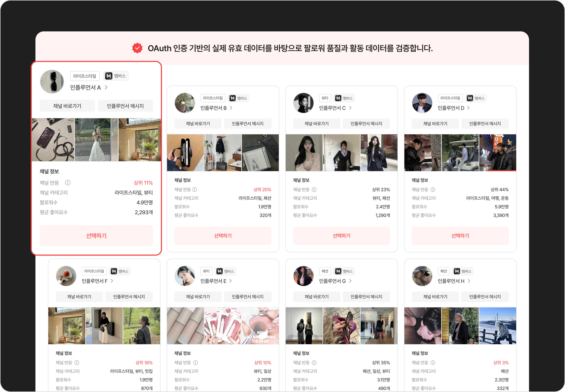The height and width of the screenshot is (392, 565).
Task: Send 인플루언서 메시지 to 인플루언서 A
Action: 125,106
